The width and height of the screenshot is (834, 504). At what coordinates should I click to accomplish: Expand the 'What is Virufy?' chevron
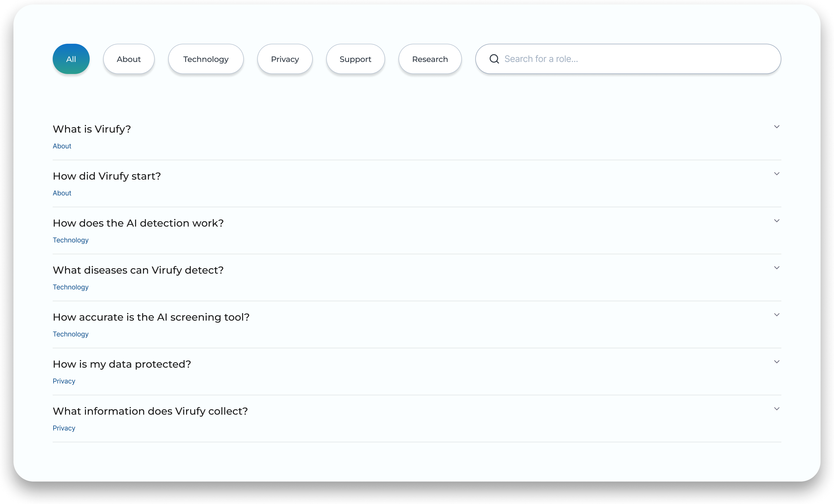(777, 127)
